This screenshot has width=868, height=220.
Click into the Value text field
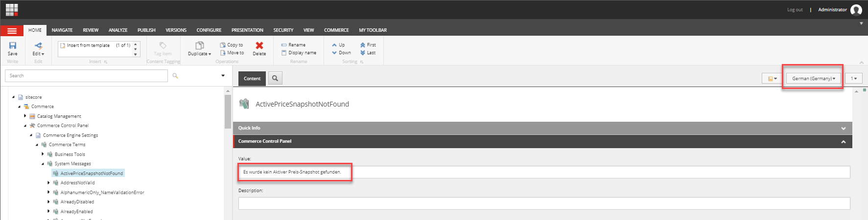[544, 172]
